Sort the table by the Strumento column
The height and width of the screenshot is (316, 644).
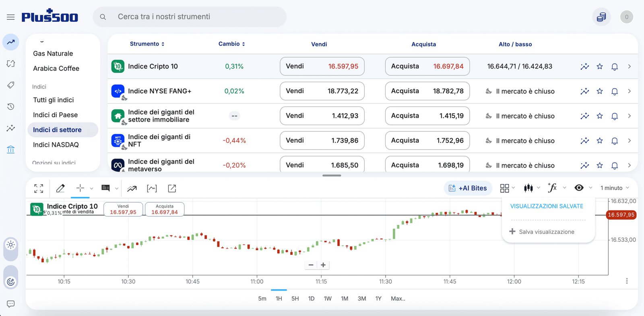pyautogui.click(x=147, y=44)
